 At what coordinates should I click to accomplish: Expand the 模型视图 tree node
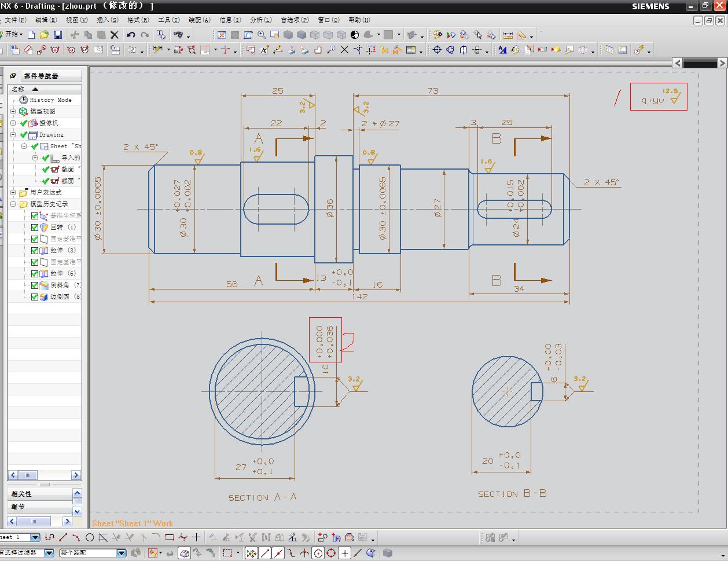click(13, 111)
